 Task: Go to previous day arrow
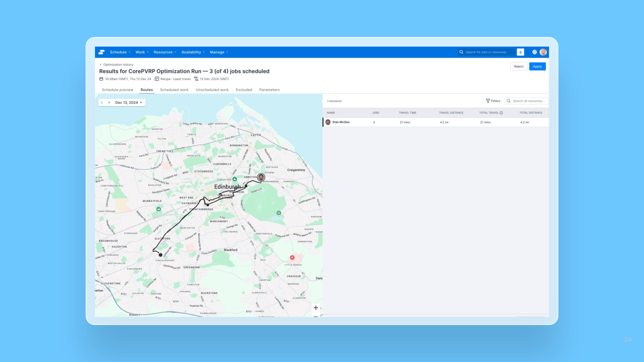pos(102,103)
